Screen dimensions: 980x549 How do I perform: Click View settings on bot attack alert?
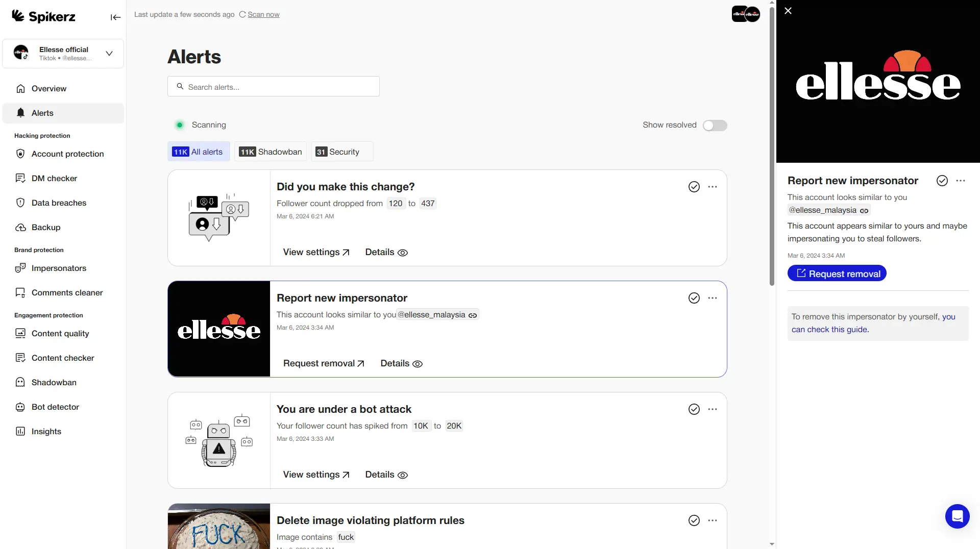tap(316, 475)
